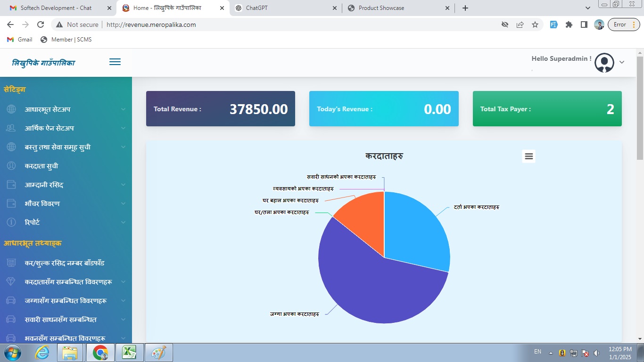Click the volume speaker tray icon

(596, 353)
